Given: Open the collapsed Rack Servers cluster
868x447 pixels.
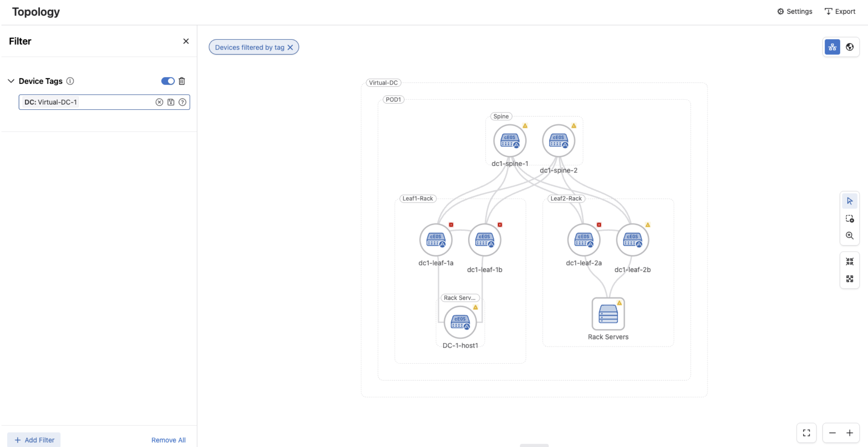Looking at the screenshot, I should tap(608, 314).
